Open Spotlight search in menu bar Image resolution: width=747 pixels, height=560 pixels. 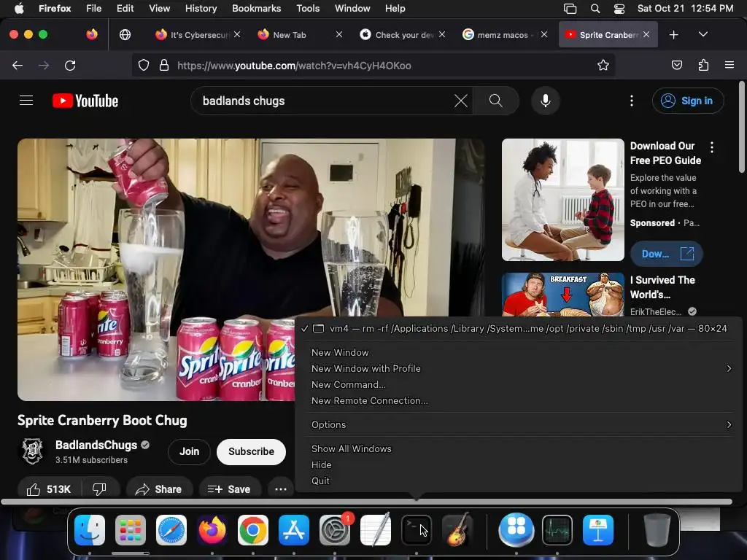[595, 9]
